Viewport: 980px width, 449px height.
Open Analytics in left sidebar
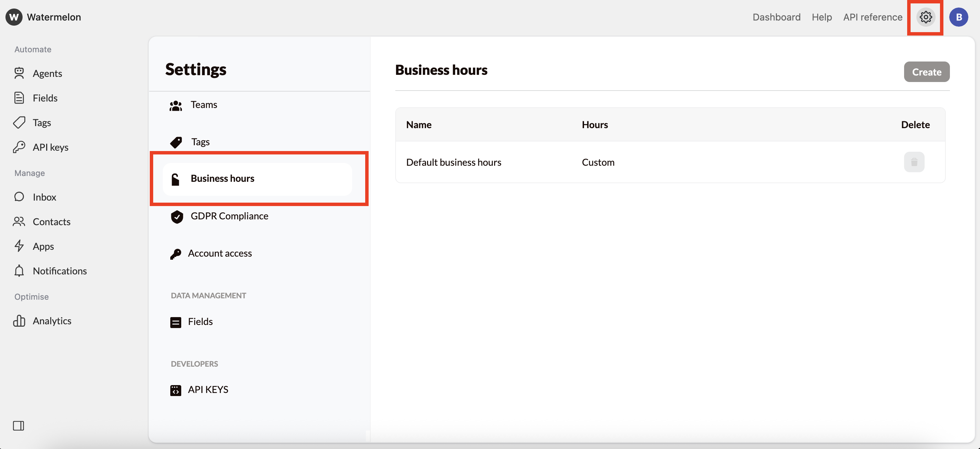tap(52, 321)
